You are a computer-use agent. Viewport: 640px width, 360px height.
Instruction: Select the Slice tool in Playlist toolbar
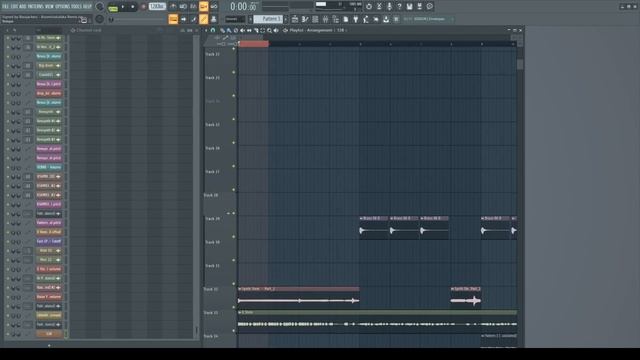(x=256, y=30)
